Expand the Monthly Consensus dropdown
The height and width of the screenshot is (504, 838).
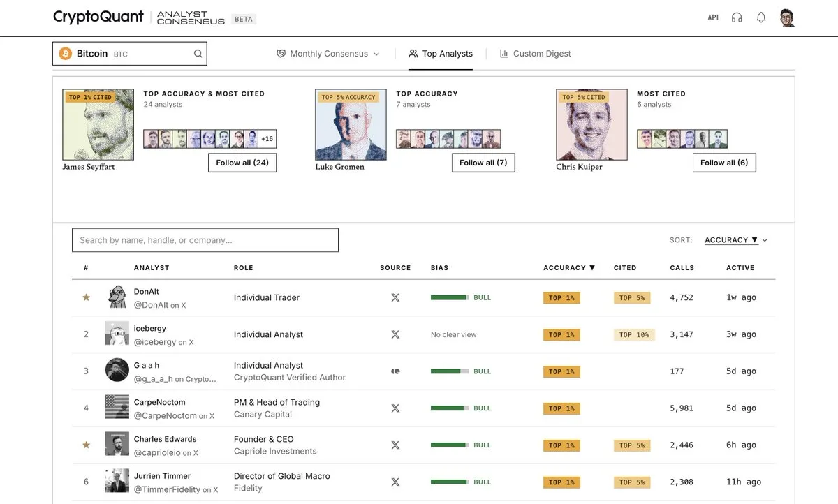(328, 54)
